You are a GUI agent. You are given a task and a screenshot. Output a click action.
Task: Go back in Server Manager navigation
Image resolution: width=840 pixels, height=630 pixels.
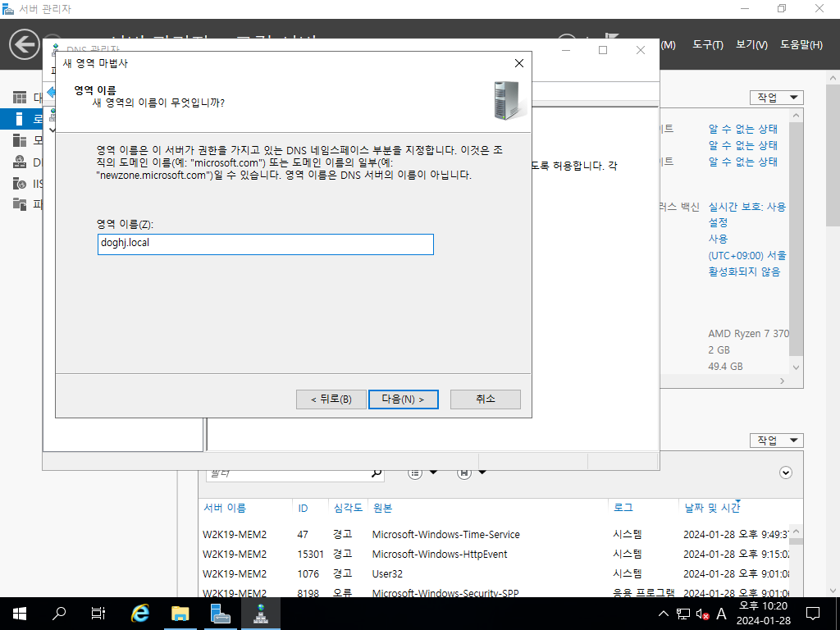pyautogui.click(x=24, y=44)
